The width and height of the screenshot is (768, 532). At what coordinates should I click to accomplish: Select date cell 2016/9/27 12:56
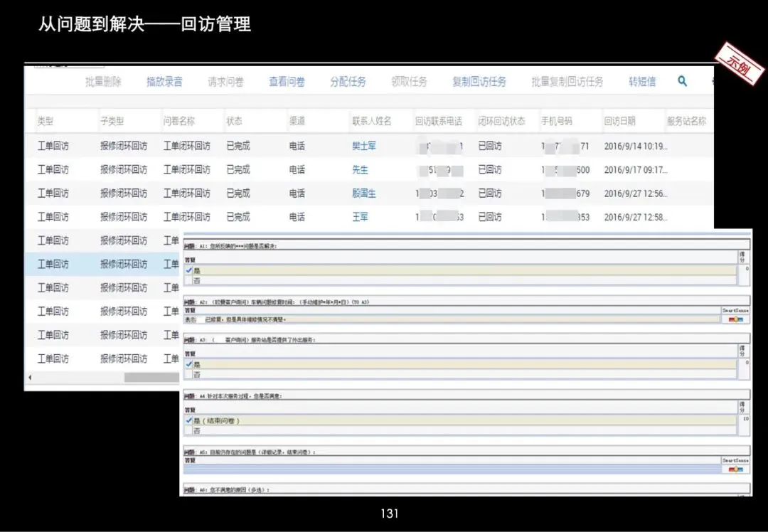tap(636, 193)
